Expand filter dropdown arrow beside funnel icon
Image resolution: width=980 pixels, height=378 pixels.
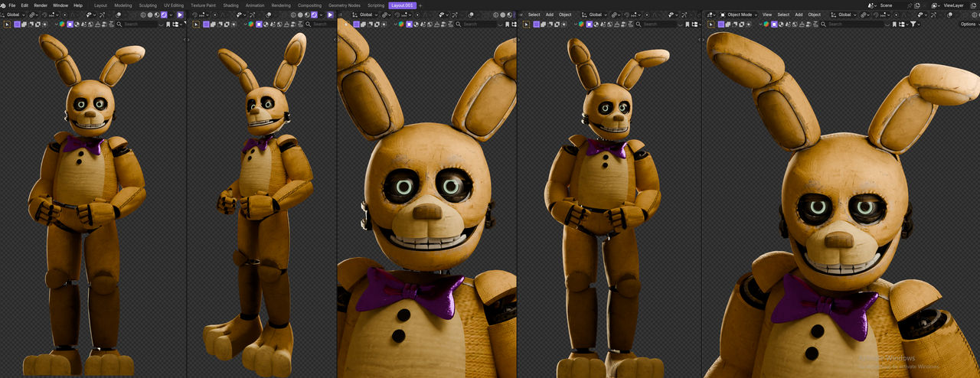pyautogui.click(x=919, y=24)
